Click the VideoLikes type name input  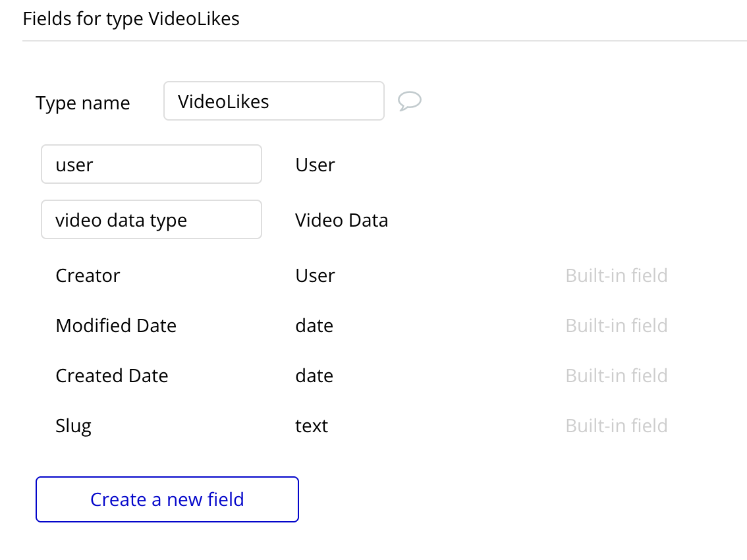tap(273, 101)
